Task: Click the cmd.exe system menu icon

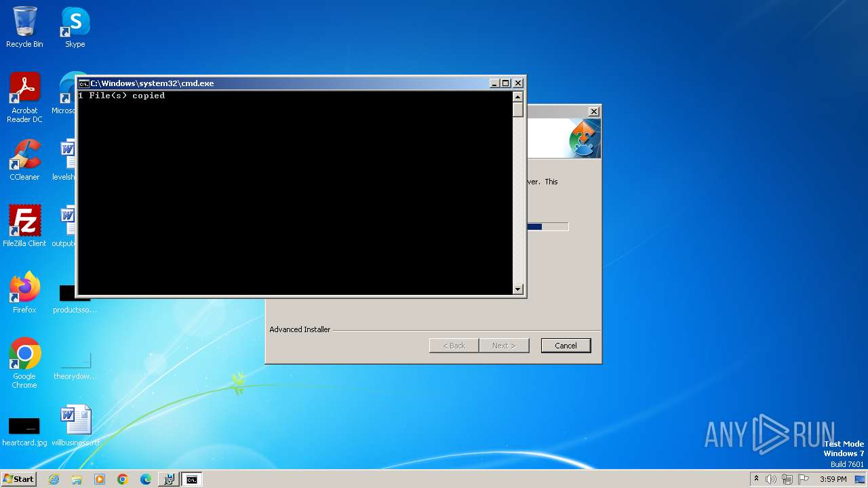Action: pyautogui.click(x=84, y=83)
